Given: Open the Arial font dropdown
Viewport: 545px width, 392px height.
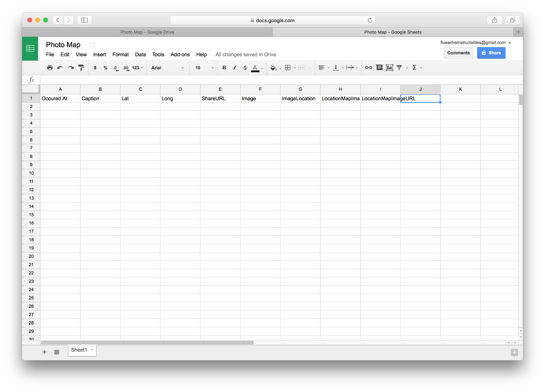Looking at the screenshot, I should click(x=168, y=68).
